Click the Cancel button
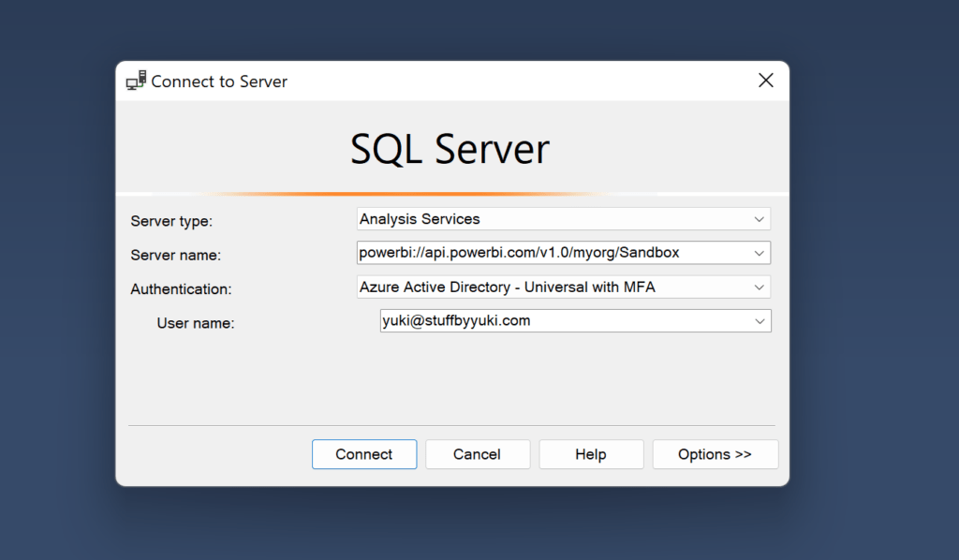This screenshot has width=959, height=560. point(478,454)
